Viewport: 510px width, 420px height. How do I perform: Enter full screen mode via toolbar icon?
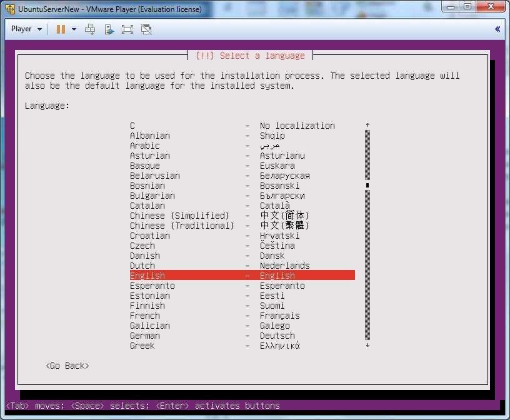[127, 29]
